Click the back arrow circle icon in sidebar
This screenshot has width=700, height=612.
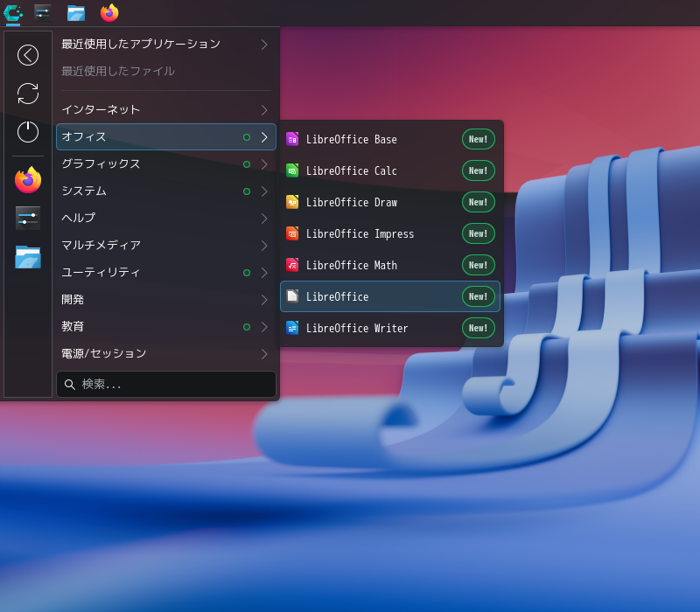click(28, 55)
